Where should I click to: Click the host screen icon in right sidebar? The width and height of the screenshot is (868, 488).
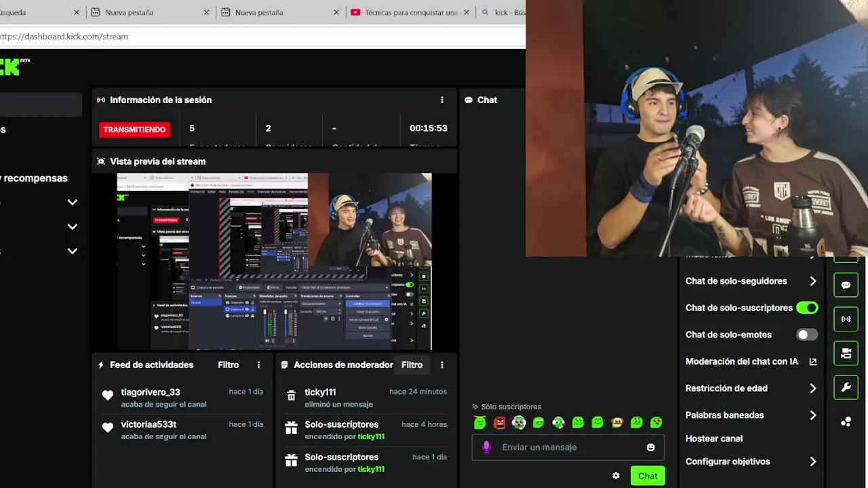pyautogui.click(x=846, y=353)
